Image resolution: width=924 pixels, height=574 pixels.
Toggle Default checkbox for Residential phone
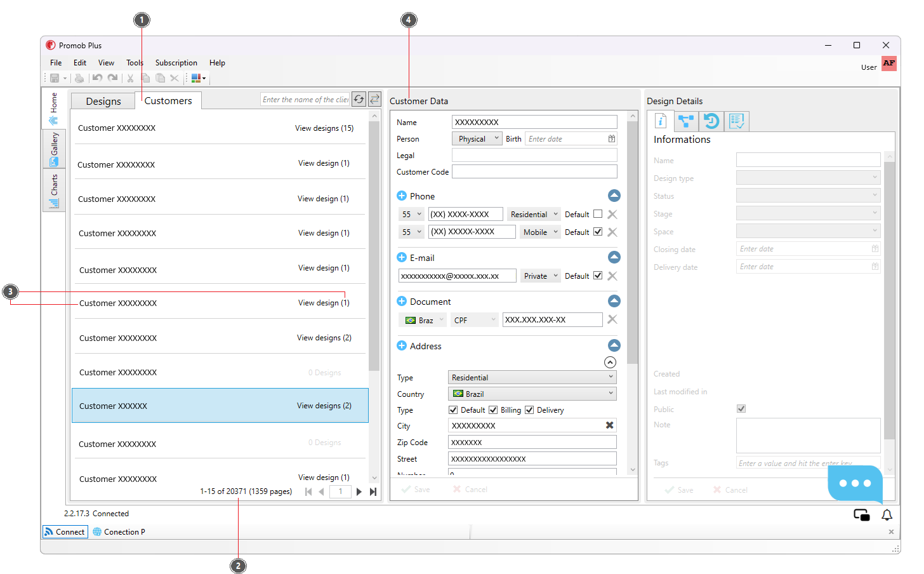point(598,214)
